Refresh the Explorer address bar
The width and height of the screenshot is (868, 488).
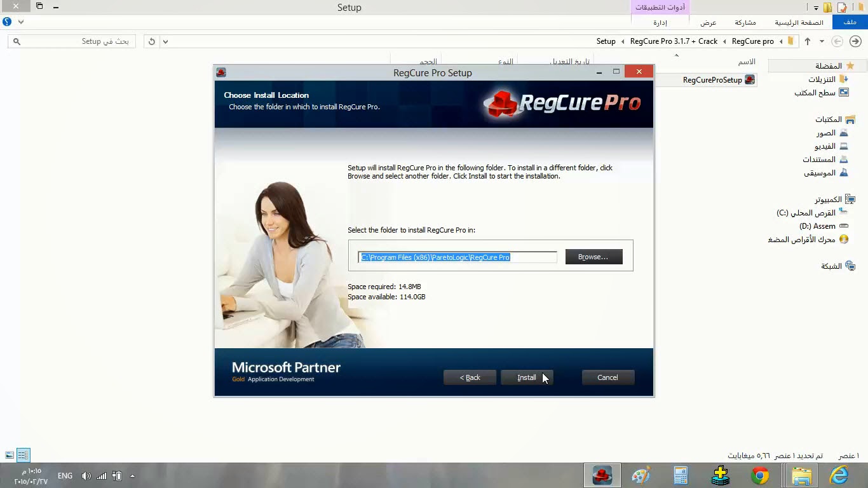coord(151,41)
